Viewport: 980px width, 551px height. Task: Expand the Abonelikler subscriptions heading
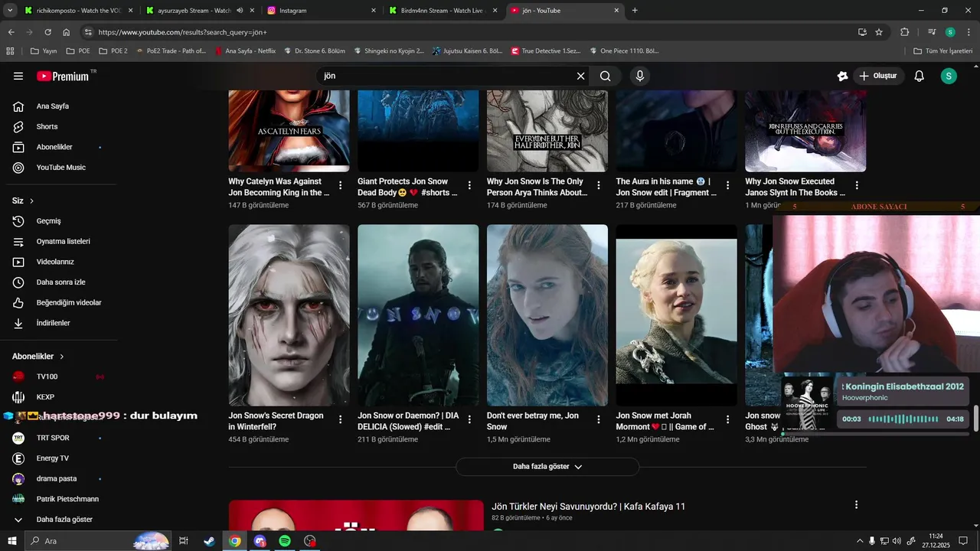[38, 357]
